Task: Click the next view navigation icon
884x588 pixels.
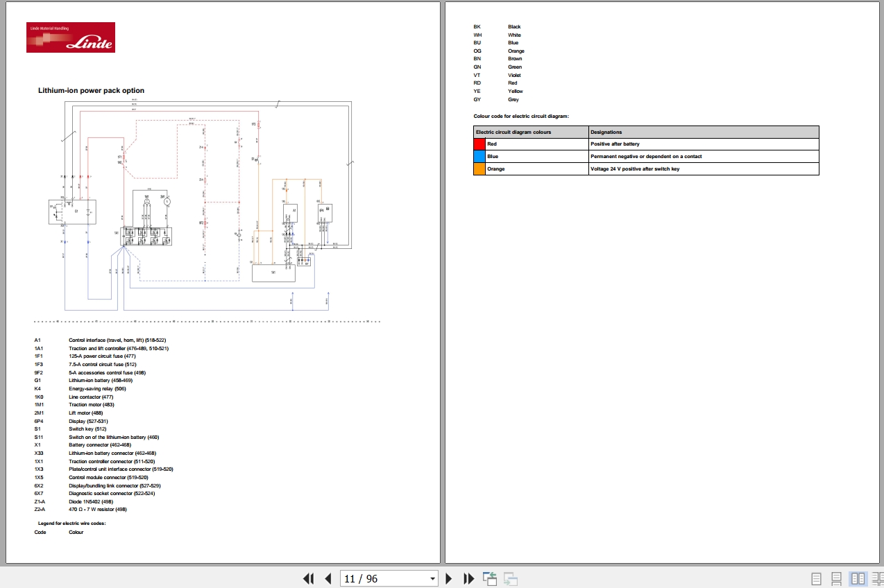Action: click(511, 578)
